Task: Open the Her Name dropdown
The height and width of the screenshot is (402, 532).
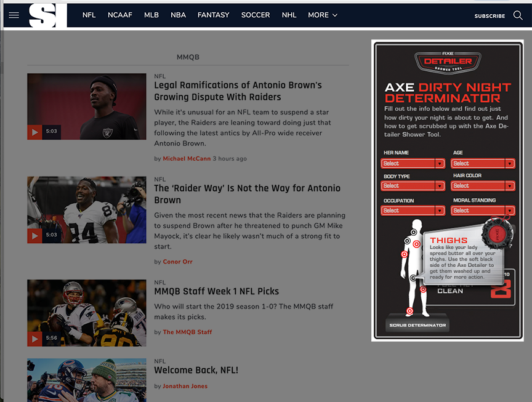Action: (413, 164)
